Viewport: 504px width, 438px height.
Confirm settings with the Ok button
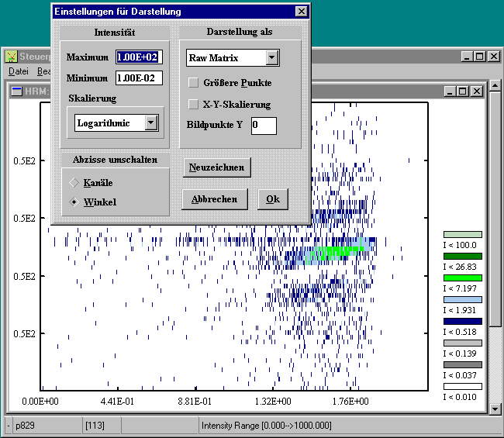pyautogui.click(x=273, y=199)
